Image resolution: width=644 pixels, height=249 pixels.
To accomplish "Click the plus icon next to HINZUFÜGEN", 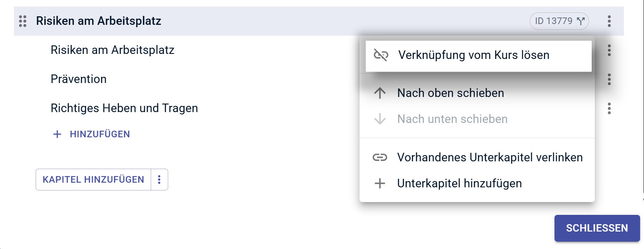I will (57, 134).
